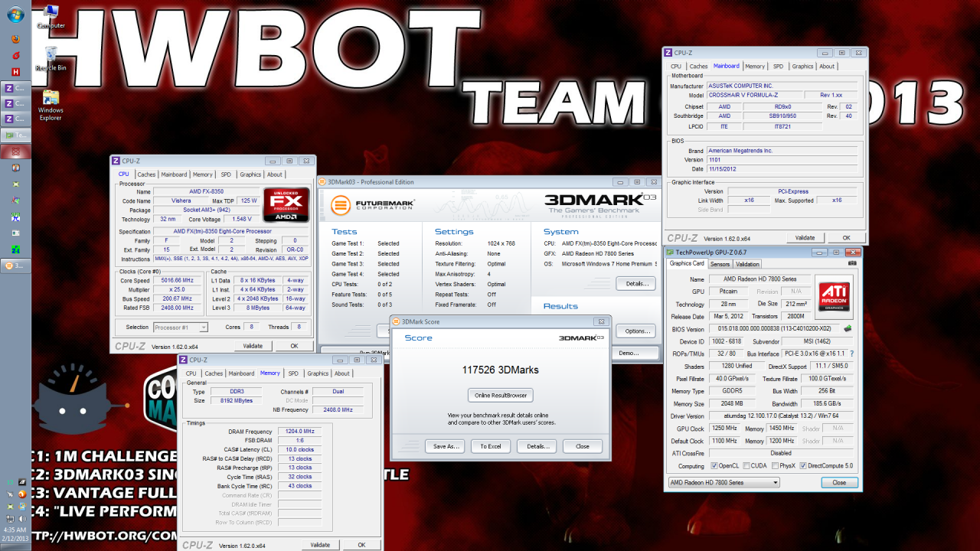
Task: Click the red H icon on taskbar
Action: (x=15, y=72)
